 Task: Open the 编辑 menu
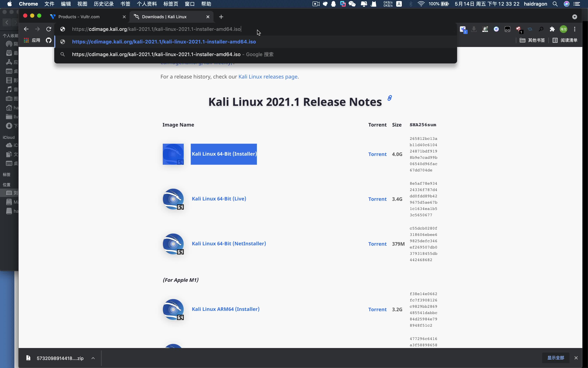coord(66,4)
